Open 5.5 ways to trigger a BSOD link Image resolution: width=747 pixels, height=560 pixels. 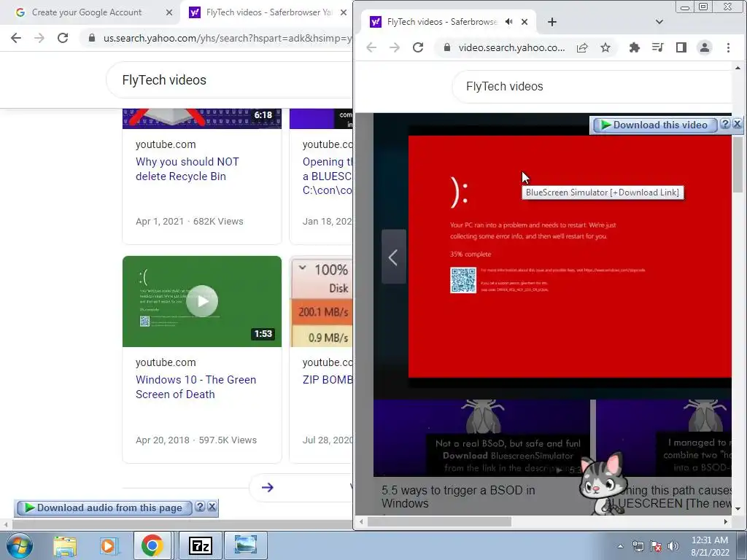pos(458,497)
